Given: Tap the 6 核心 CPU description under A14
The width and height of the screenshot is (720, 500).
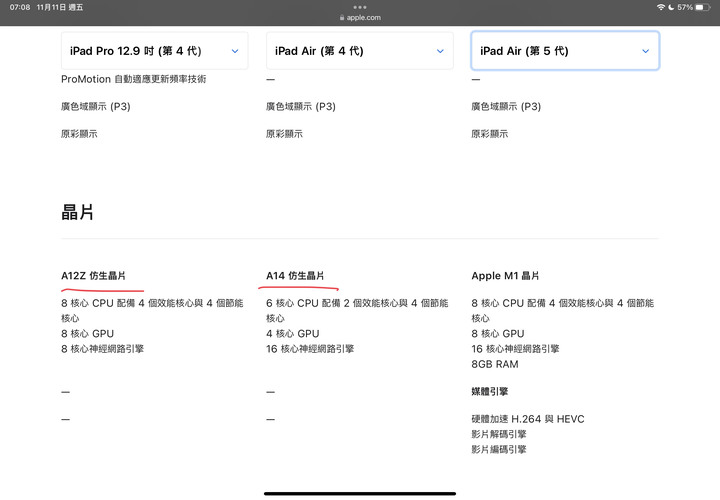Looking at the screenshot, I should [x=357, y=310].
